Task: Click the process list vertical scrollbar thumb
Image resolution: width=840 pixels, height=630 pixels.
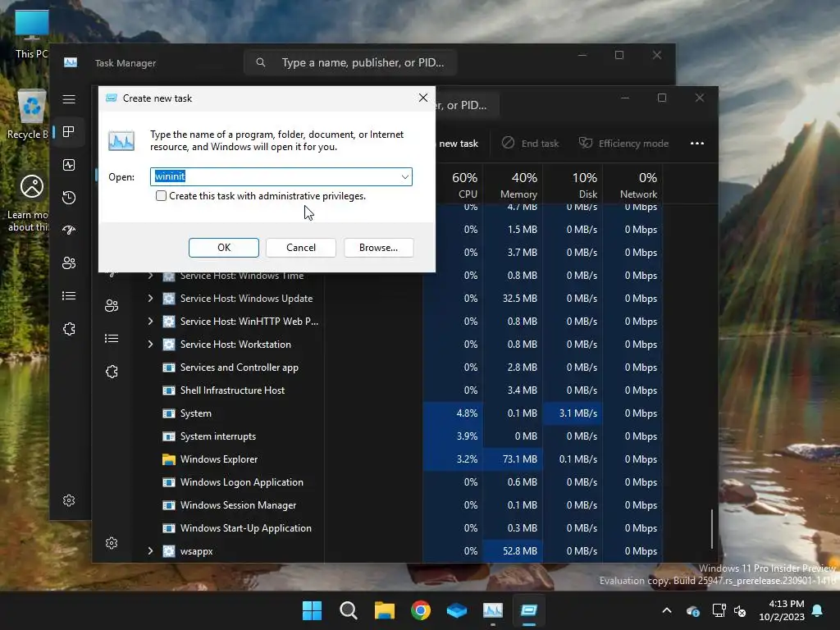Action: tap(712, 529)
